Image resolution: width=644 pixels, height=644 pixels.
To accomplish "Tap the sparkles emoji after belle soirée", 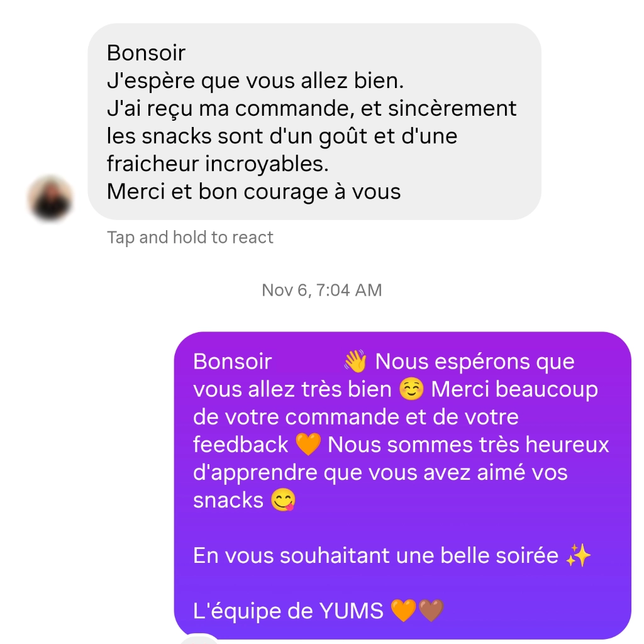I will pos(579,555).
